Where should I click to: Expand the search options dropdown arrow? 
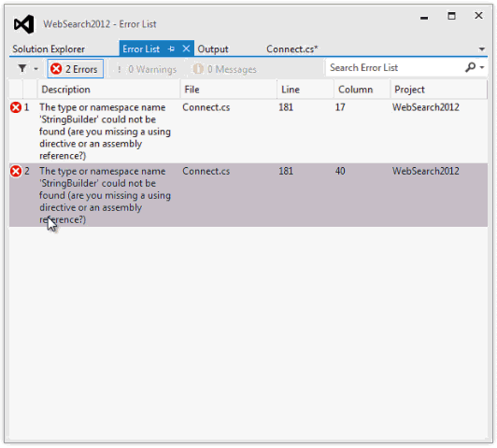pos(482,67)
